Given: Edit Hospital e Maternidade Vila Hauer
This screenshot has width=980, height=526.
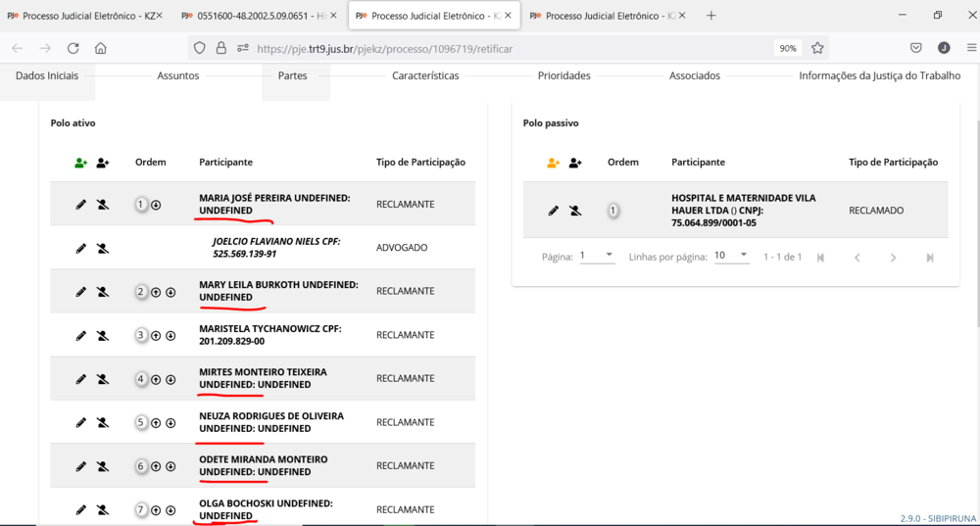Looking at the screenshot, I should coord(553,211).
